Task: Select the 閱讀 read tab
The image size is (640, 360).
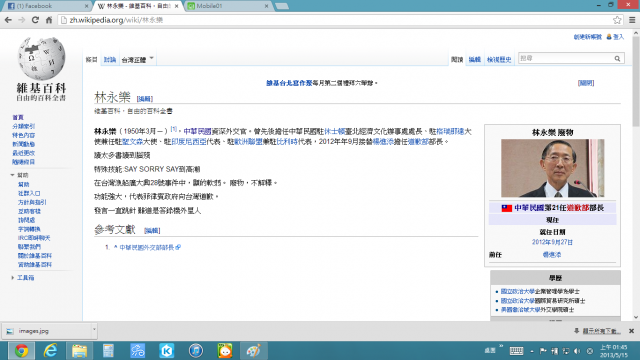Action: click(x=457, y=60)
